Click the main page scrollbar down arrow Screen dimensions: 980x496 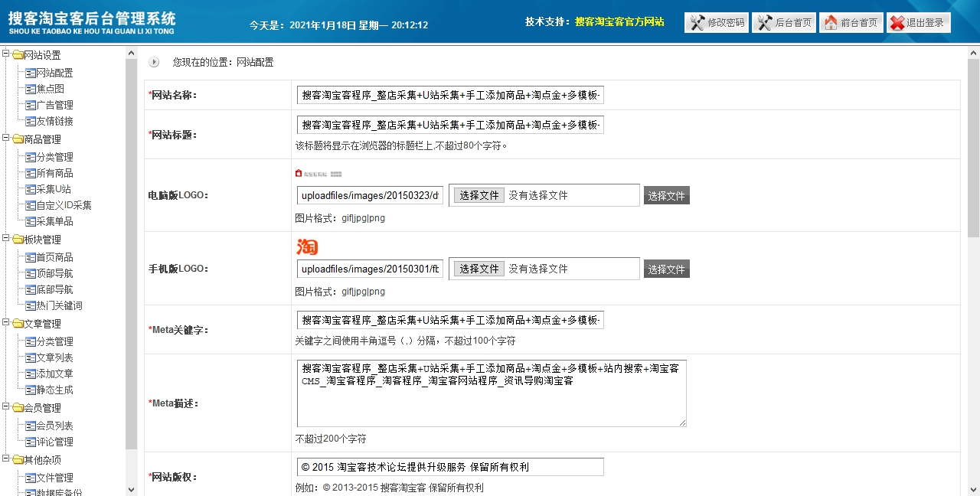click(x=973, y=490)
